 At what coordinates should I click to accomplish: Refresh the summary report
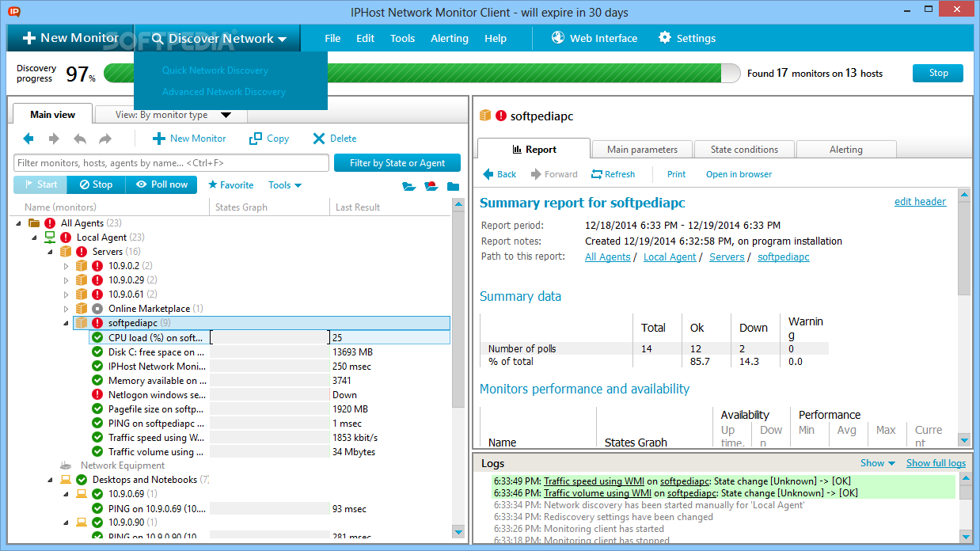pos(613,174)
